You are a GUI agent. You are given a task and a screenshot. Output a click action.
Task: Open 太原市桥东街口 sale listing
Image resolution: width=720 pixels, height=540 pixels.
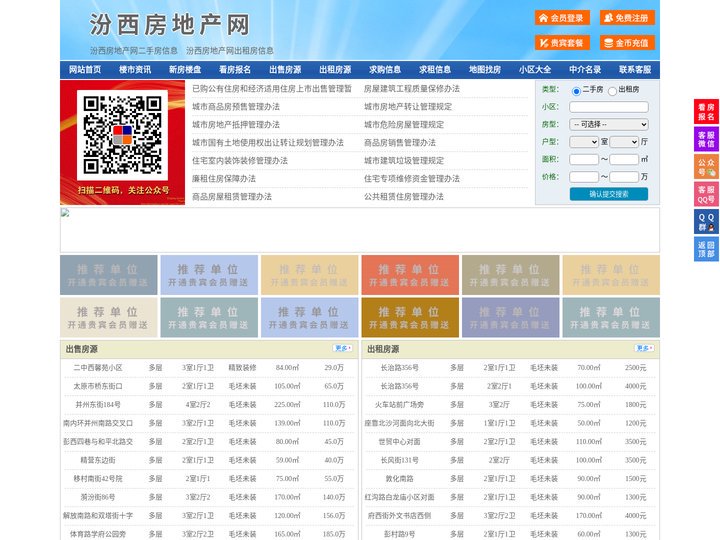click(x=98, y=386)
